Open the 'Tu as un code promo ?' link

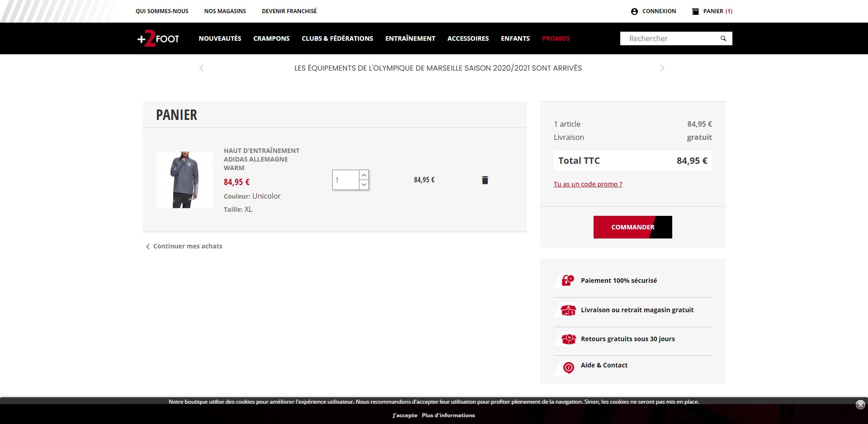tap(588, 184)
